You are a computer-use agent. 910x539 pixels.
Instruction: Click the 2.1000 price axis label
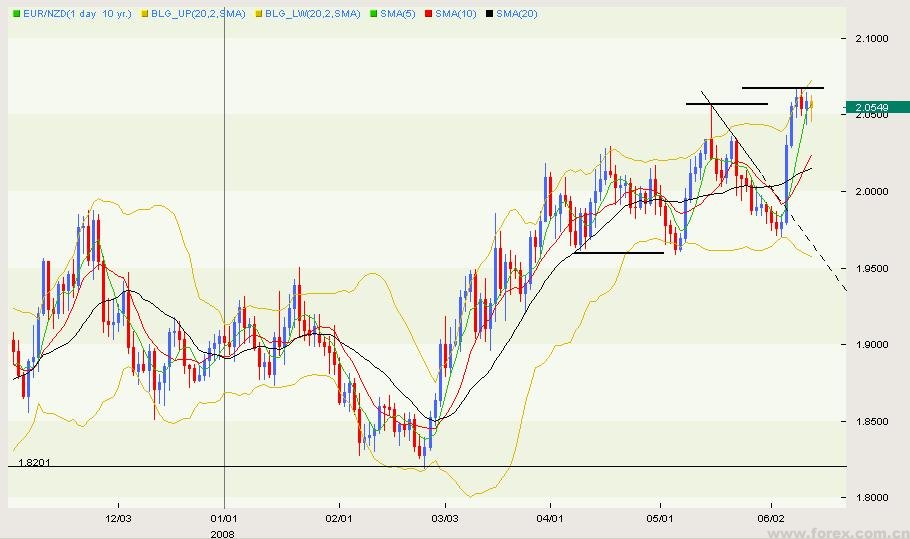coord(870,38)
